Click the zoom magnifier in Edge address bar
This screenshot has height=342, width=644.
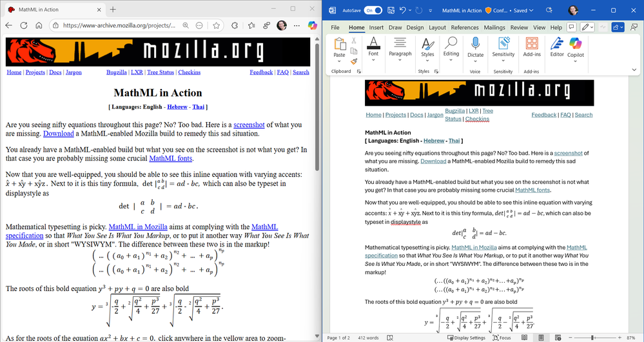click(186, 25)
